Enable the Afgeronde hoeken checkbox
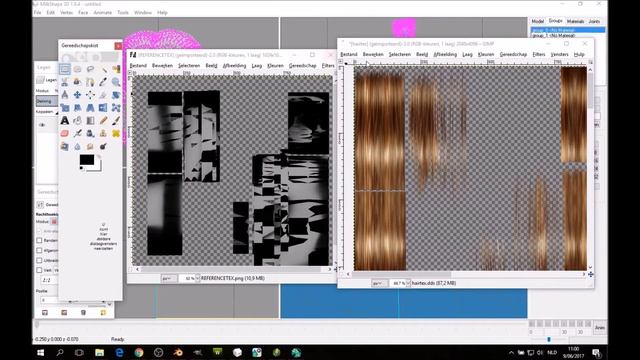Screen dimensions: 640x360 [x=40, y=250]
